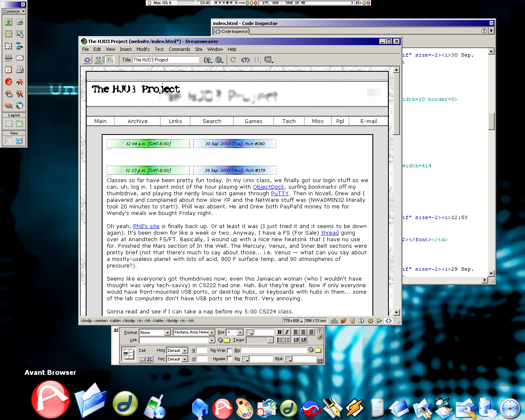525x420 pixels.
Task: Open the Brdr color swatch
Action: click(x=288, y=359)
